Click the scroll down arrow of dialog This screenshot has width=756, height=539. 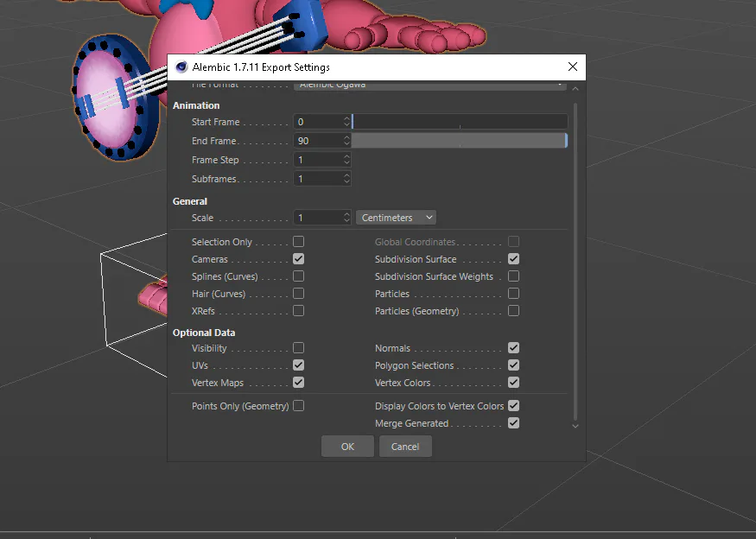click(575, 426)
